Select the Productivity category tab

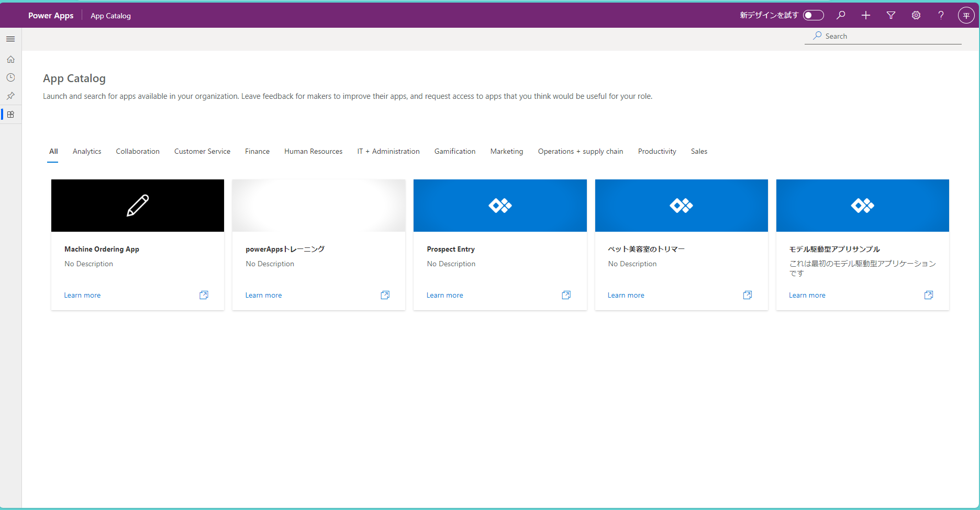point(656,151)
